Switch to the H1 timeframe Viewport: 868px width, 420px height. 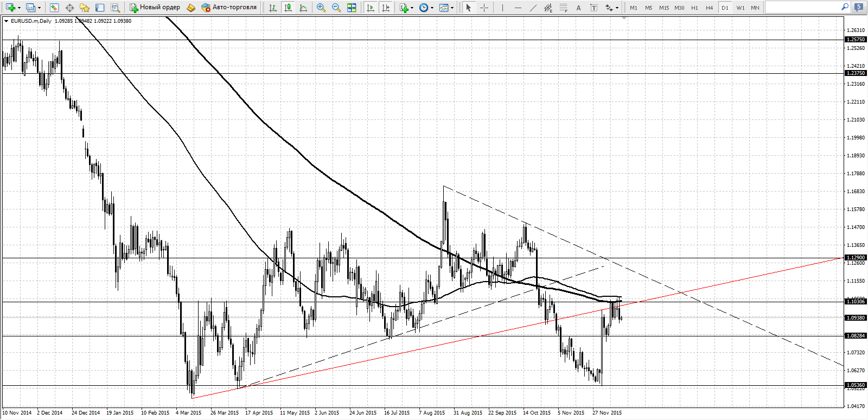point(694,8)
